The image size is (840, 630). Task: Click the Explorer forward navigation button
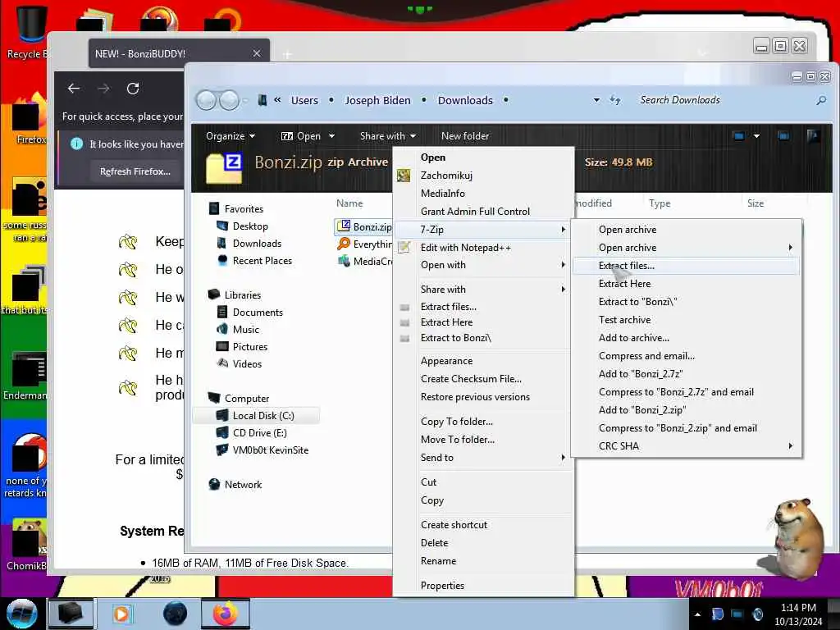(x=230, y=100)
